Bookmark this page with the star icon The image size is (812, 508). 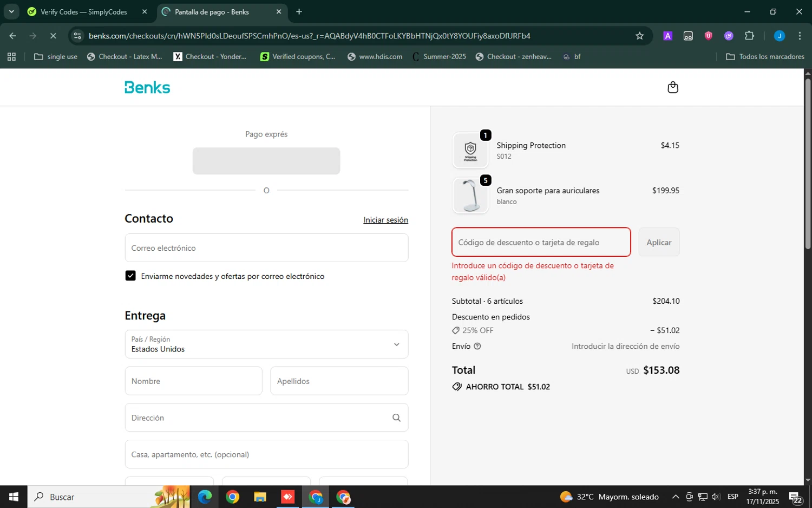[639, 36]
